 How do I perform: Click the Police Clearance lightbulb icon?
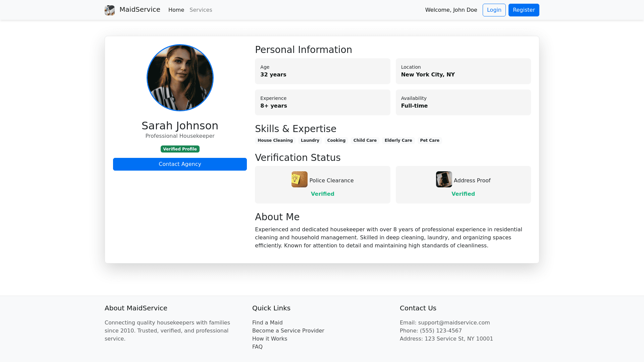click(x=299, y=179)
